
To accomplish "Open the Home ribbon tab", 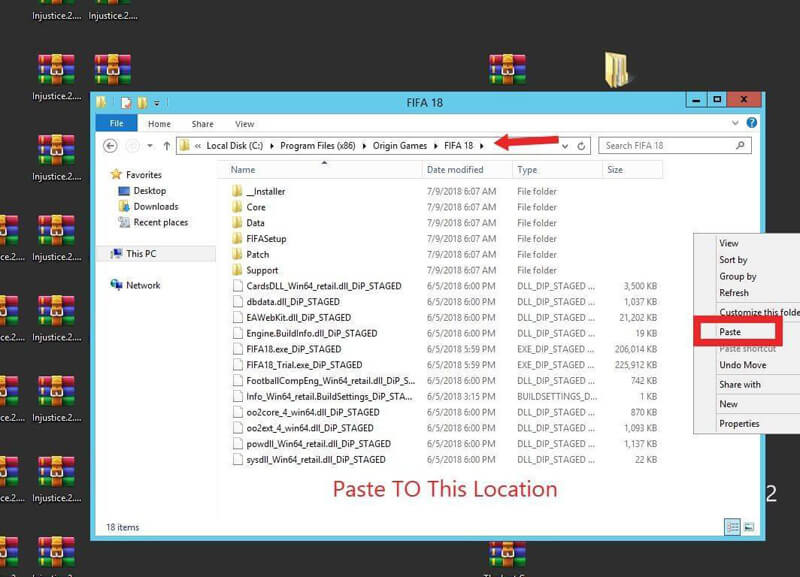I will pyautogui.click(x=159, y=124).
